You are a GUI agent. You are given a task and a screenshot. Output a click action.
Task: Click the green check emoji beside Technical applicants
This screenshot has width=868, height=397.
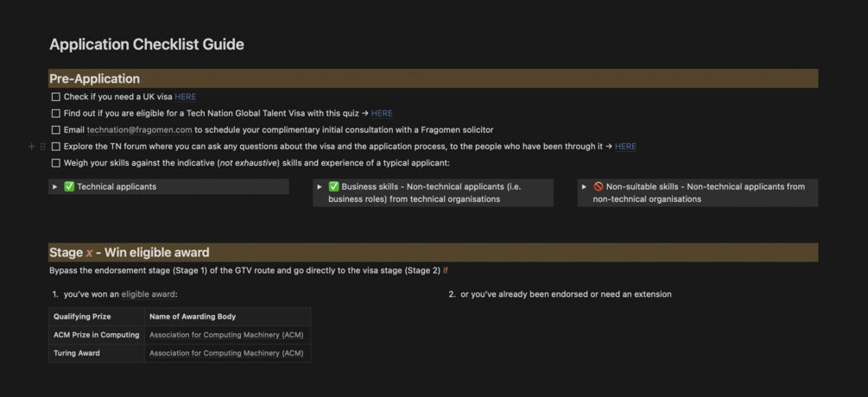[x=69, y=186]
